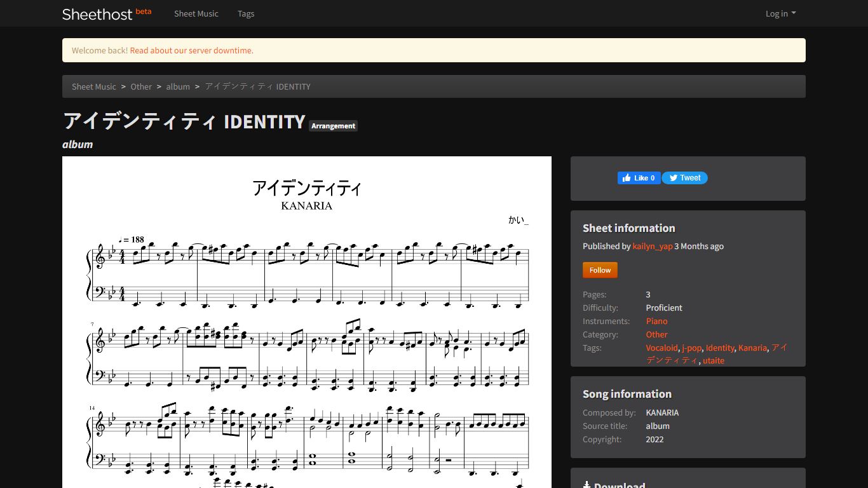Open publisher kailyn_yap profile
This screenshot has height=488, width=868.
click(653, 246)
